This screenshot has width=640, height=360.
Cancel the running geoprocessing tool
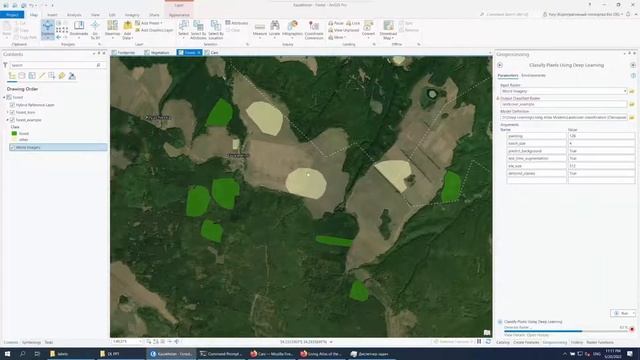[632, 329]
